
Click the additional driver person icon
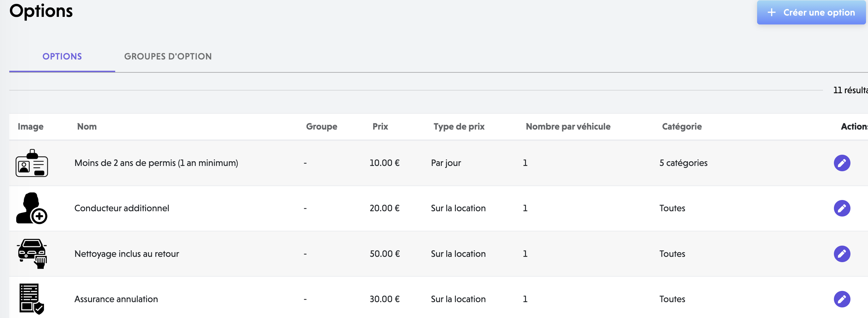coord(32,208)
